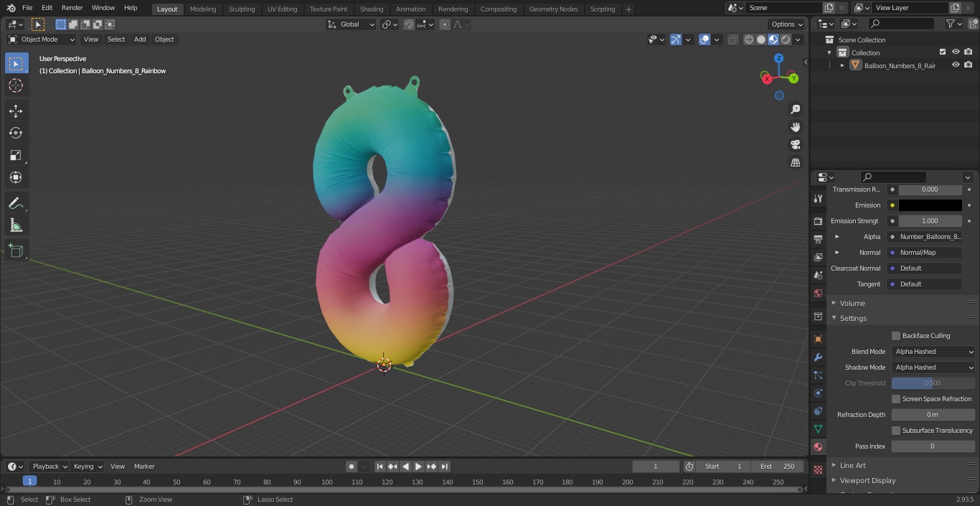Toggle camera view icon
This screenshot has width=980, height=506.
[x=796, y=145]
